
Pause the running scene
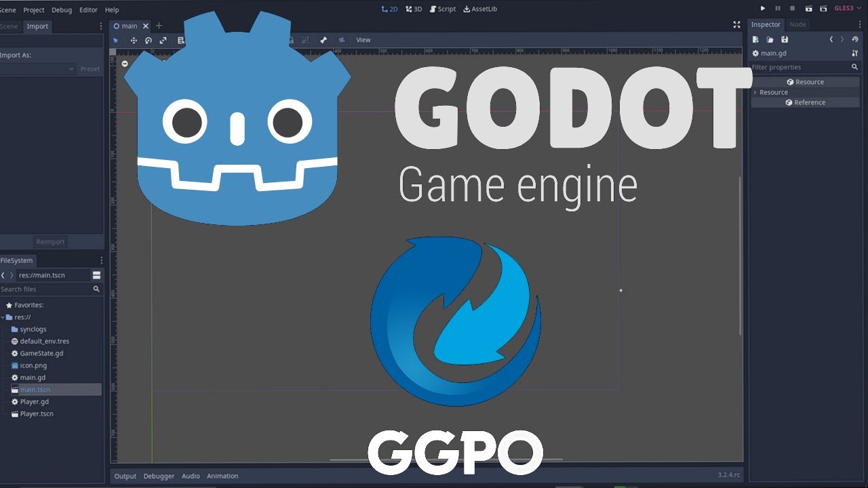click(x=778, y=9)
